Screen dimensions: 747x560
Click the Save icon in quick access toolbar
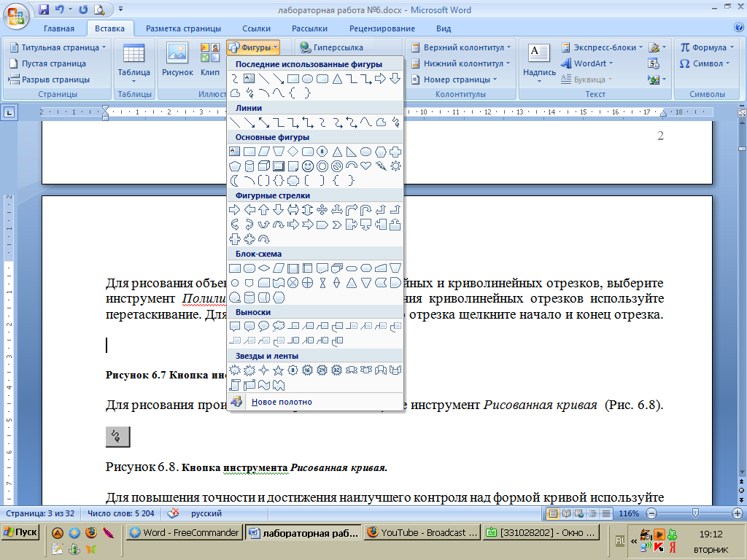(43, 9)
